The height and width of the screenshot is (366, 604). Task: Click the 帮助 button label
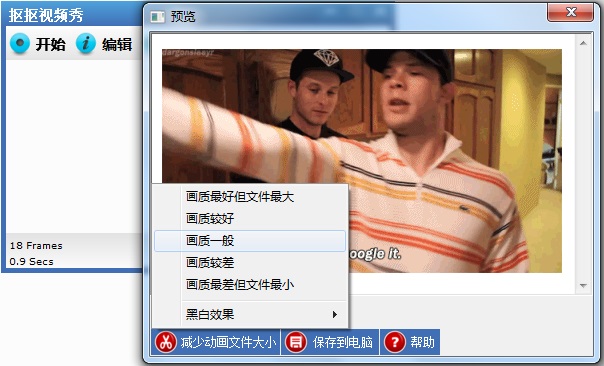point(422,342)
